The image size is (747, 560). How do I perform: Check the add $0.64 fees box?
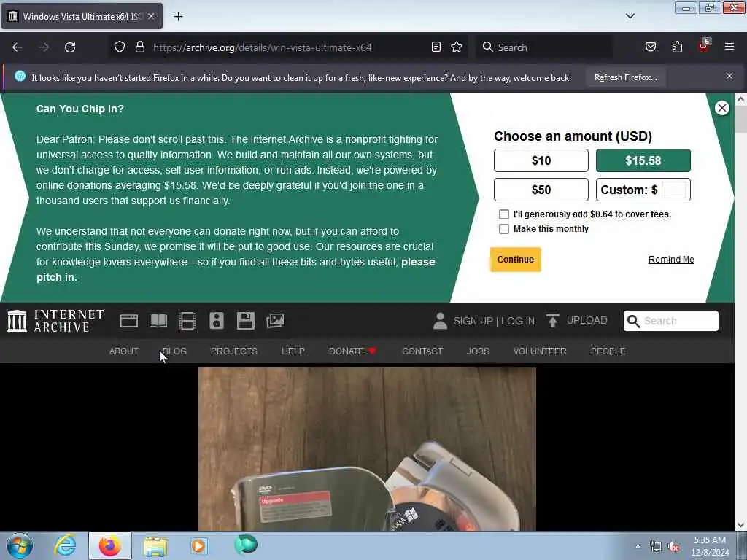[504, 214]
